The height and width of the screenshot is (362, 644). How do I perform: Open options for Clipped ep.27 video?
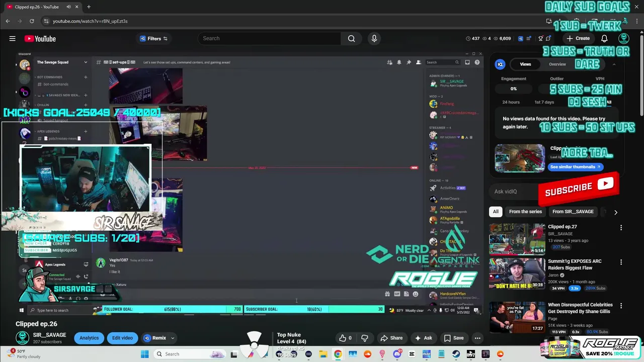[x=621, y=227]
